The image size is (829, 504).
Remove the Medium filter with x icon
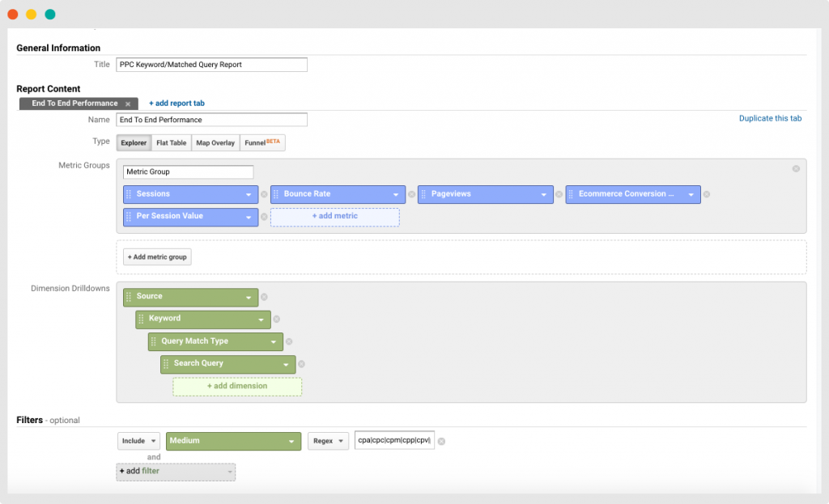pyautogui.click(x=441, y=441)
